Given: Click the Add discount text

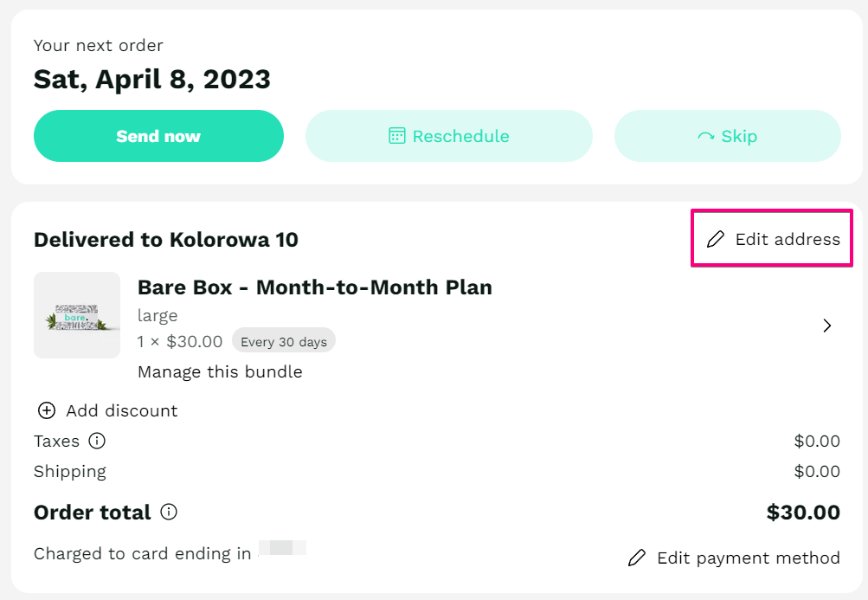Looking at the screenshot, I should (x=122, y=410).
